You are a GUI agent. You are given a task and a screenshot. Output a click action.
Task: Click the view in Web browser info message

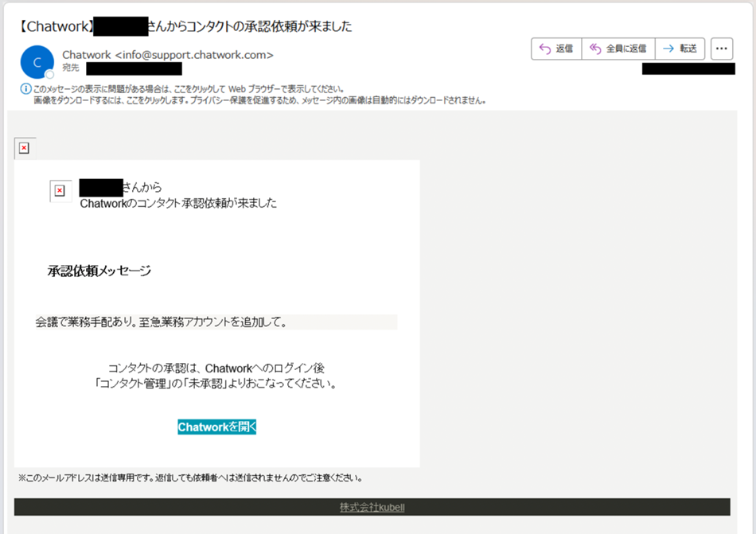189,89
